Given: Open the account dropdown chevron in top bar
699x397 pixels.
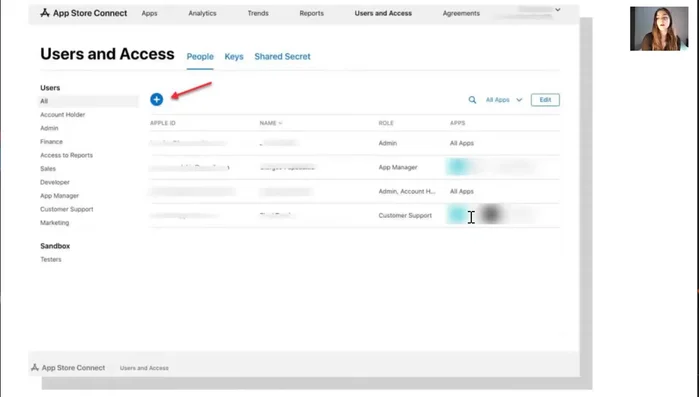Looking at the screenshot, I should [558, 10].
